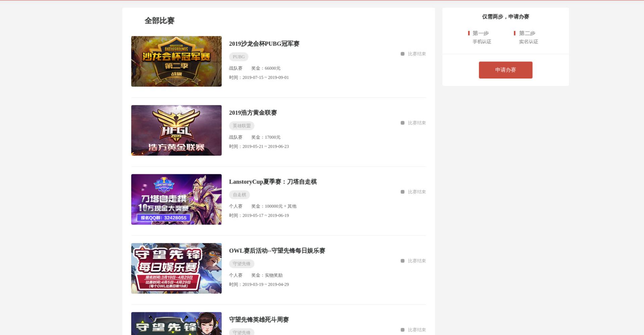Click date range 2019-03-19 ~ 2019-04-29

266,284
